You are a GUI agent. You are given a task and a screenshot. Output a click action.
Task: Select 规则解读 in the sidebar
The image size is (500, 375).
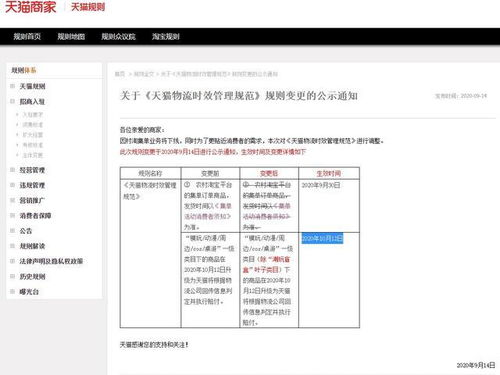(32, 246)
